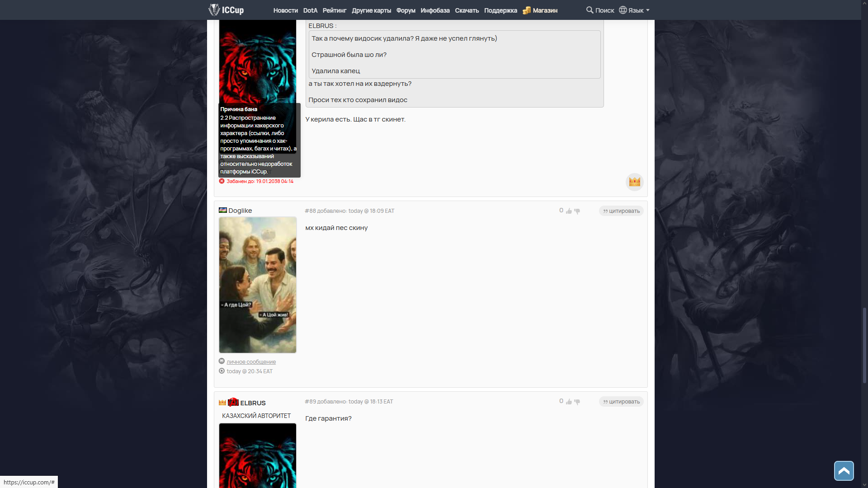The width and height of the screenshot is (868, 488).
Task: Open the Форум menu item
Action: (406, 10)
